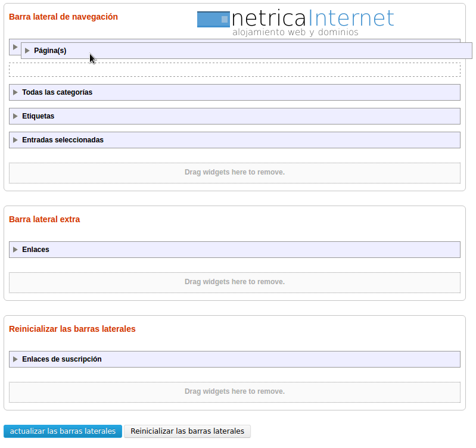Select the Todas las categorías widget title
This screenshot has height=448, width=476.
coord(57,92)
